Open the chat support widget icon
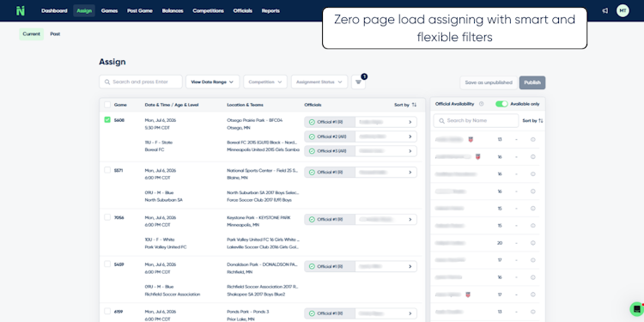This screenshot has height=322, width=644. click(x=636, y=309)
